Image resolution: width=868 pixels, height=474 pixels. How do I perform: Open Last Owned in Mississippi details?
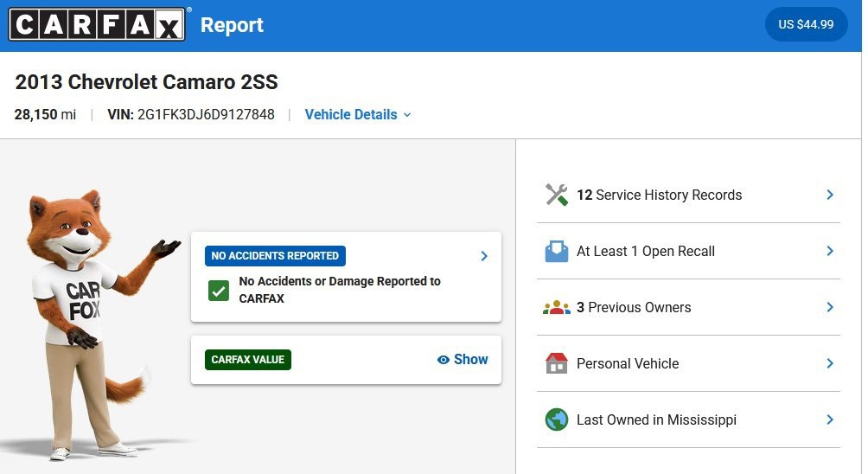(x=688, y=420)
